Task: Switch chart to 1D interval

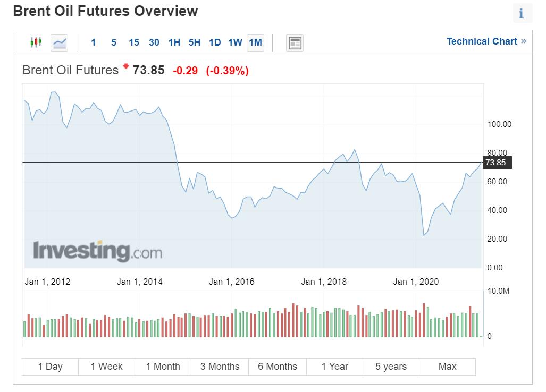Action: click(x=215, y=42)
